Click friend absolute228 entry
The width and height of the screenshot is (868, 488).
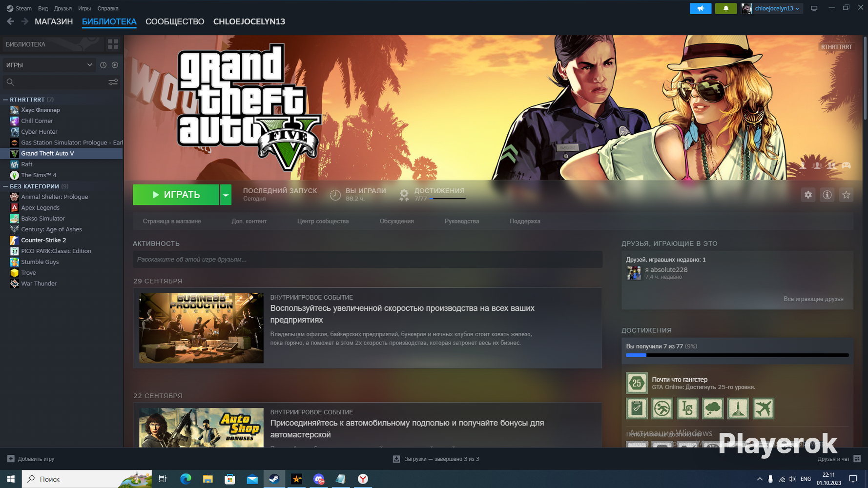(x=657, y=273)
